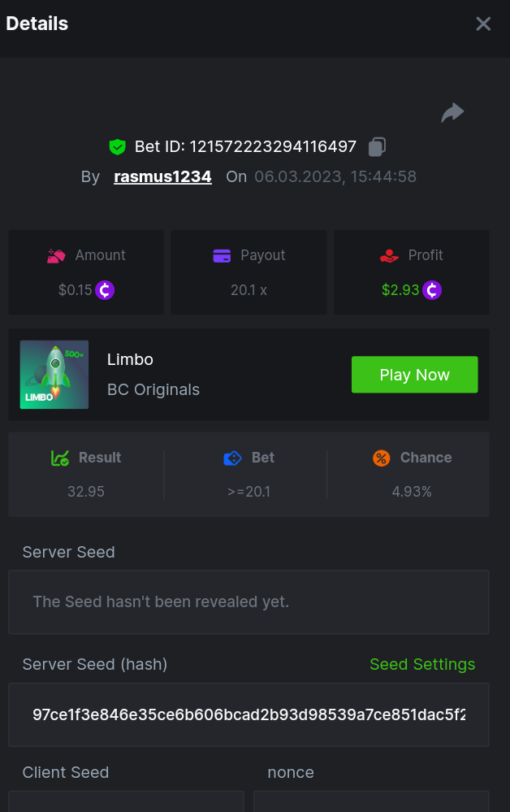Click the orange Chance percent icon
The height and width of the screenshot is (812, 510).
(x=382, y=458)
